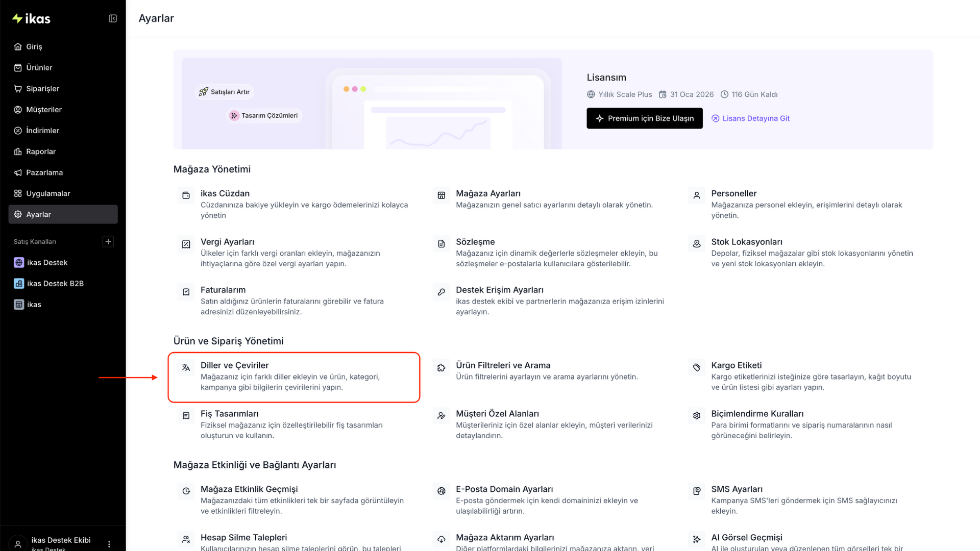The height and width of the screenshot is (551, 980).
Task: Click the Biçimlendirme Kuralları gear icon
Action: pos(697,416)
